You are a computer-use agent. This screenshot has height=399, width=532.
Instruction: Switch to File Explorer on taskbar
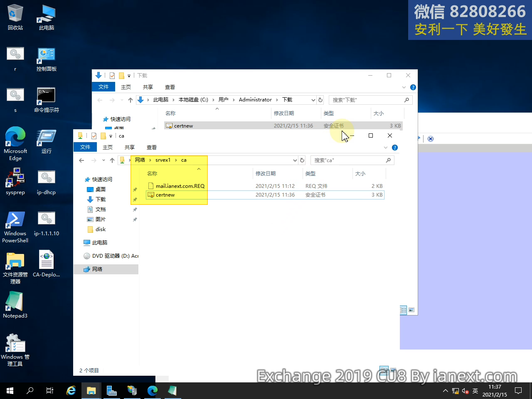click(91, 391)
